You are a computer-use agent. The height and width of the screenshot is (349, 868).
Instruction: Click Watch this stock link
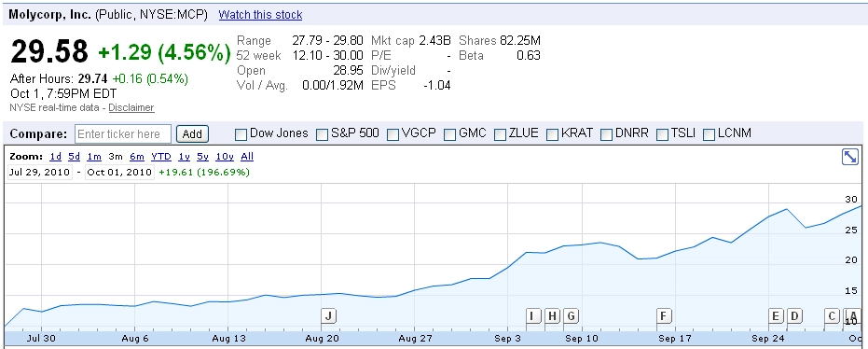tap(260, 15)
